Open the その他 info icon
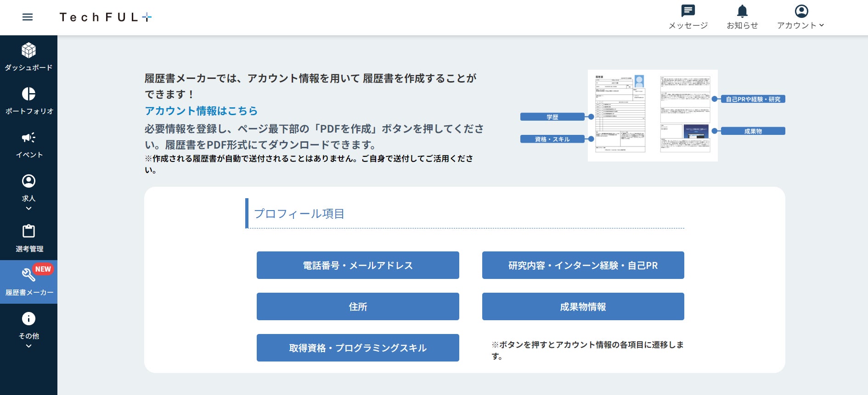The height and width of the screenshot is (395, 868). (x=28, y=318)
